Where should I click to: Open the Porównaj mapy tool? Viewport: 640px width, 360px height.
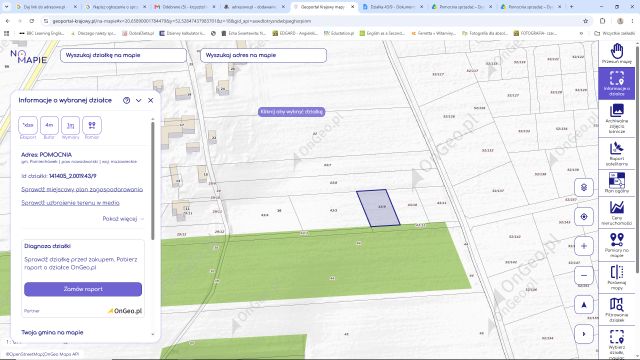point(616,278)
